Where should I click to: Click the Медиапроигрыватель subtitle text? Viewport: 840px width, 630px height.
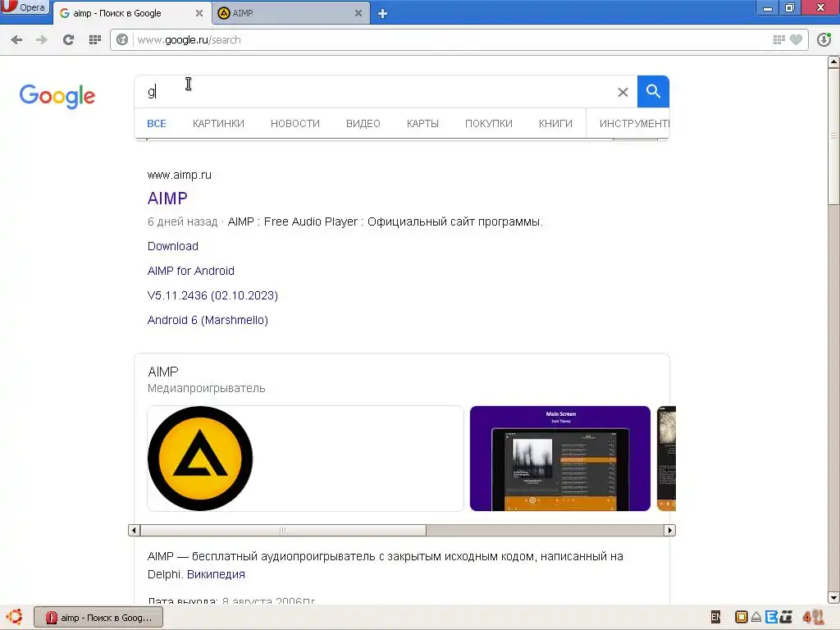[206, 388]
